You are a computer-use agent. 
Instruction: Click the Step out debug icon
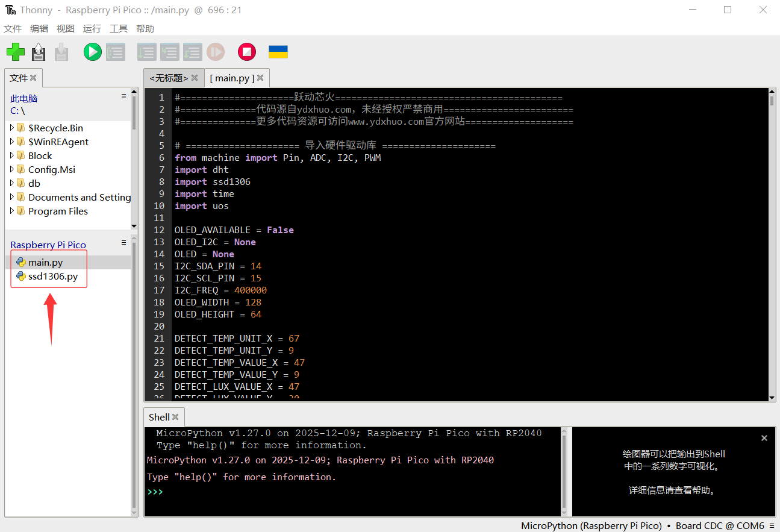coord(192,52)
